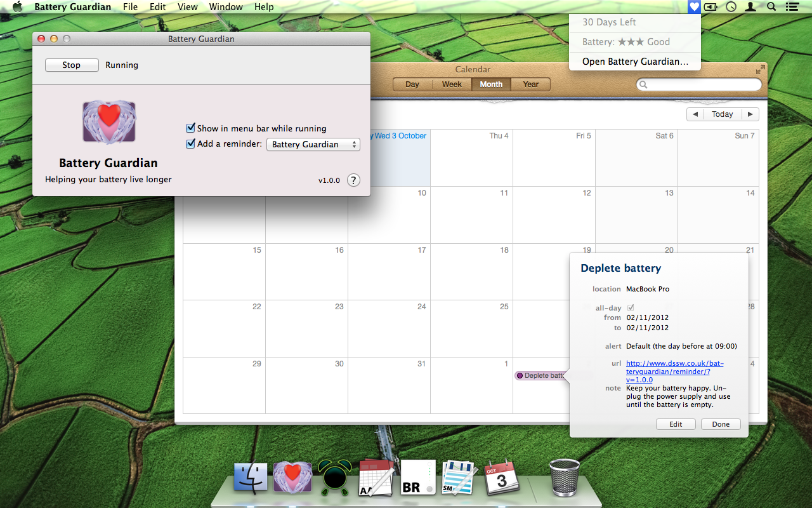
Task: Click the MacBook Pro location value
Action: (x=648, y=289)
